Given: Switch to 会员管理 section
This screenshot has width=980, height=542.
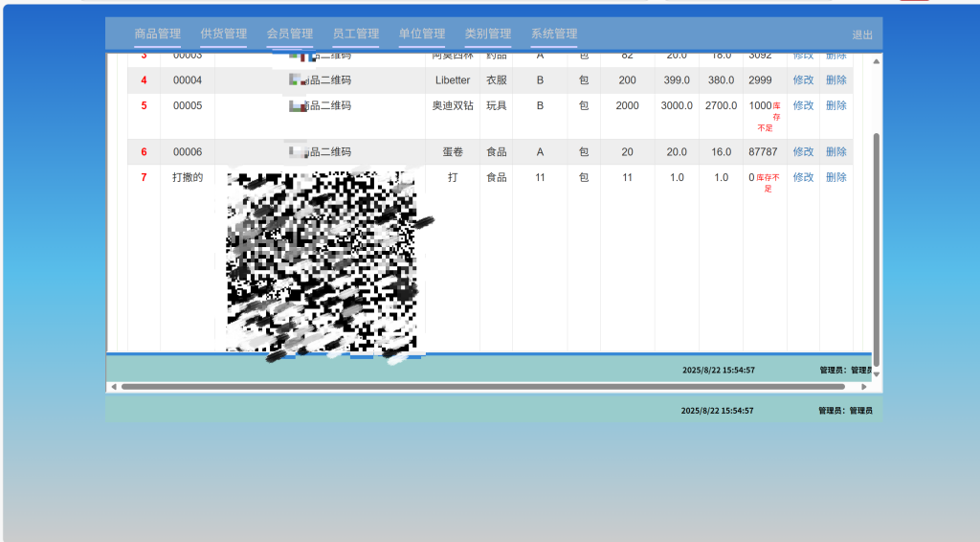Looking at the screenshot, I should coord(290,34).
